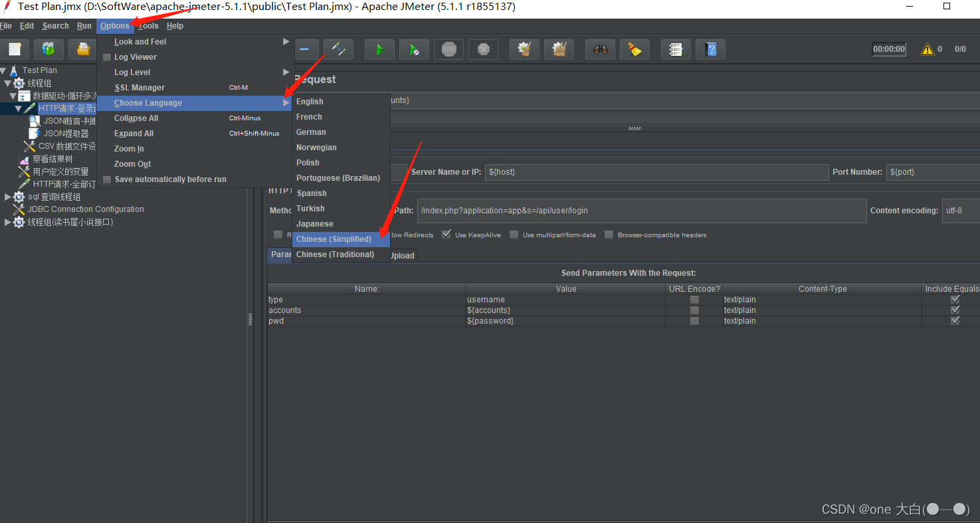Click Start no pauses icon
Image resolution: width=980 pixels, height=523 pixels.
click(x=414, y=49)
